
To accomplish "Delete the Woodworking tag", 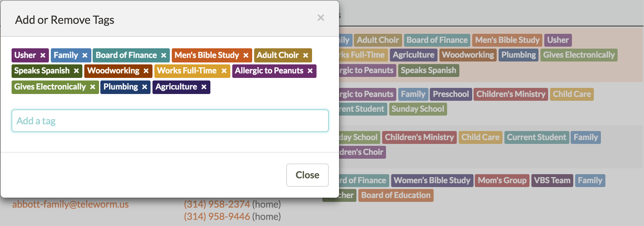I will [x=146, y=71].
